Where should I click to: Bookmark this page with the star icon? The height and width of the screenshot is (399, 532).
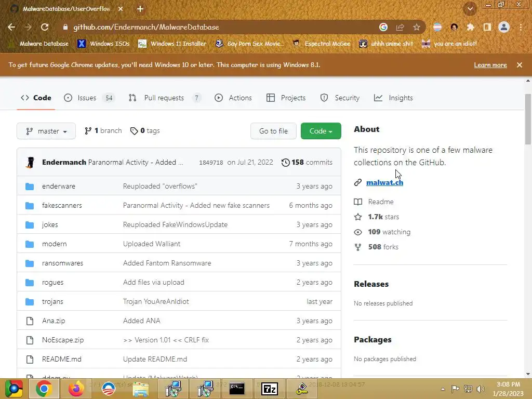416,27
